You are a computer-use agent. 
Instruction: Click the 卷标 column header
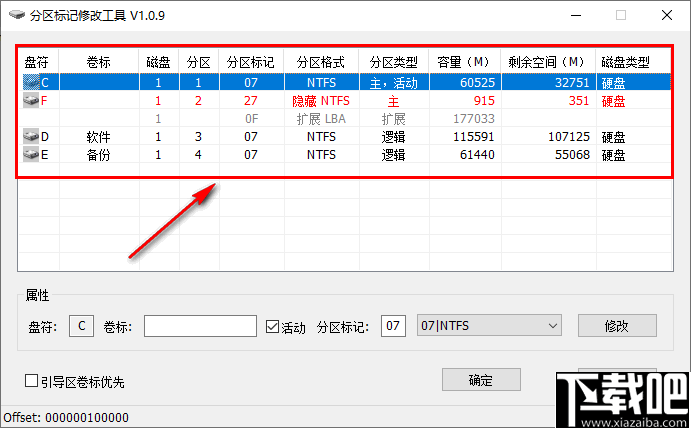pos(99,62)
